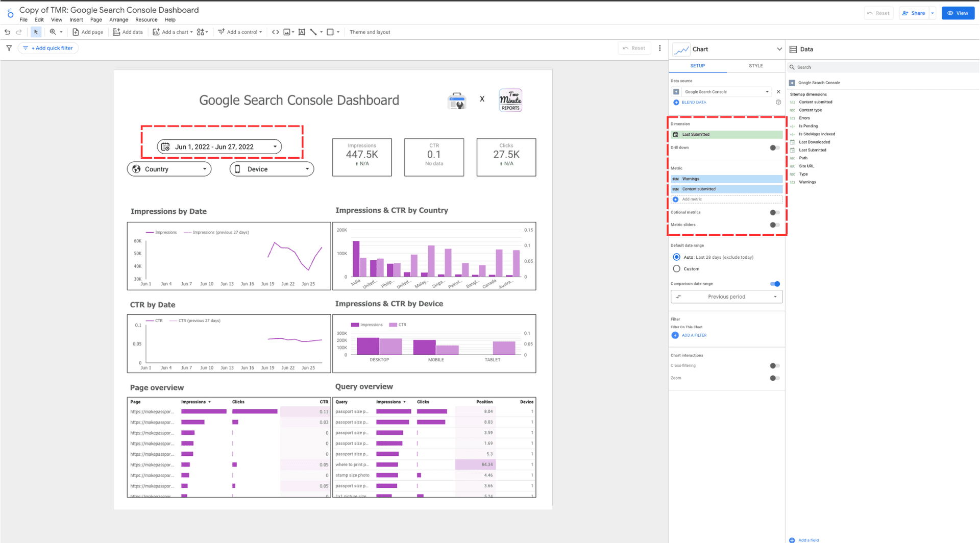Click the calendar icon on Last Submitted dimension
The height and width of the screenshot is (543, 980).
point(676,135)
